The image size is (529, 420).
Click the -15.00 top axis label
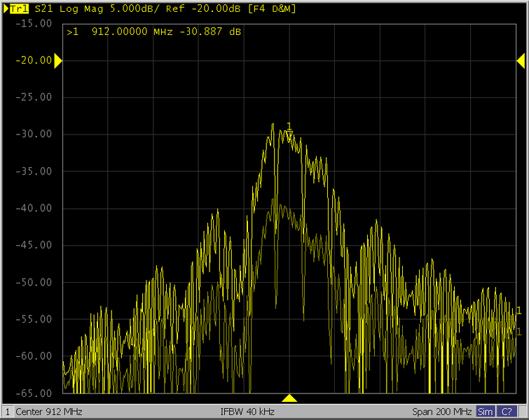coord(34,23)
